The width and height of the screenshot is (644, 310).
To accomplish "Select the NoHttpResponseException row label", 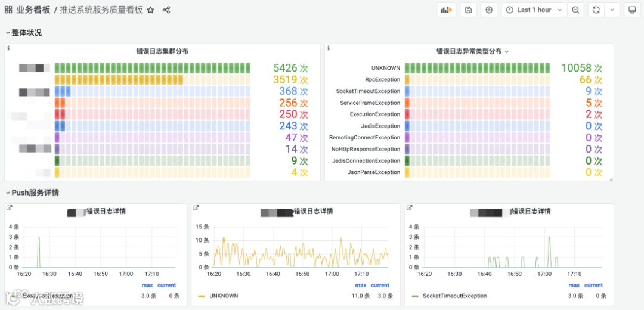I will (x=366, y=149).
